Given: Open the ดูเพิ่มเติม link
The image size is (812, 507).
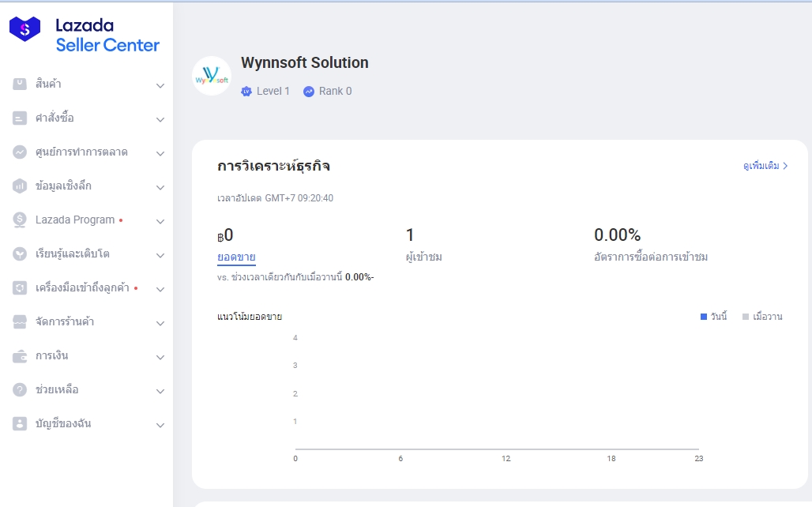Looking at the screenshot, I should (x=765, y=166).
